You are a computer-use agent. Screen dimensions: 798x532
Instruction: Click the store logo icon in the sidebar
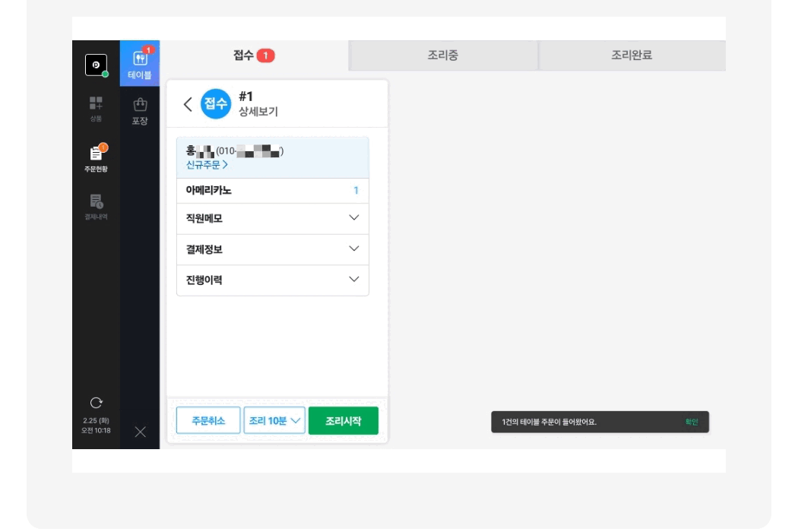coord(95,65)
